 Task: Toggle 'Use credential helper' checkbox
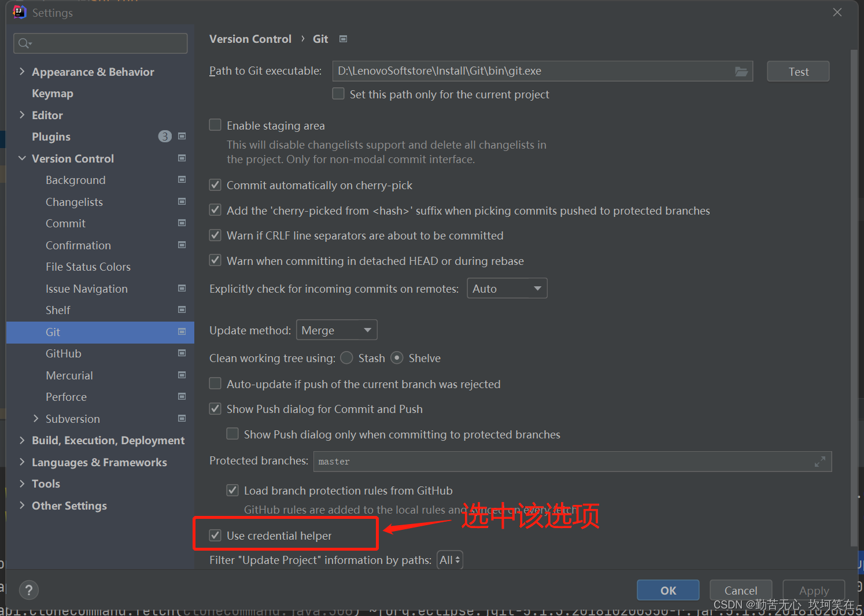click(x=215, y=536)
